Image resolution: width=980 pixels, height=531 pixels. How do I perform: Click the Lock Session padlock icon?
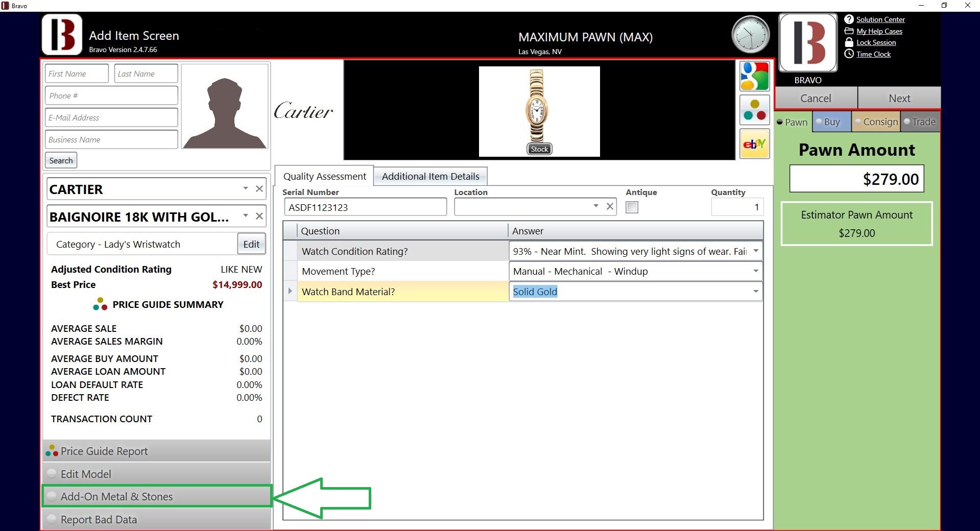click(x=849, y=42)
